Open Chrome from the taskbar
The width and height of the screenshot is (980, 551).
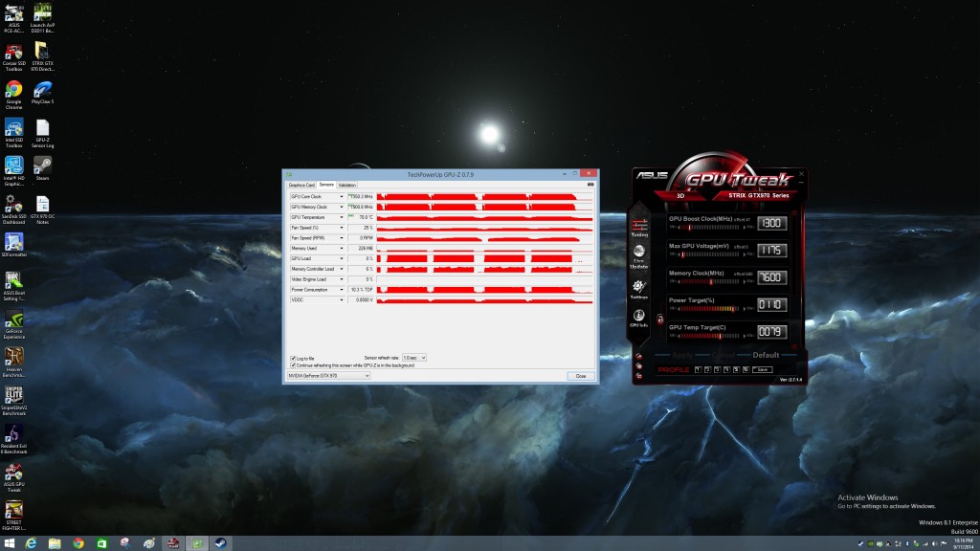click(x=78, y=543)
